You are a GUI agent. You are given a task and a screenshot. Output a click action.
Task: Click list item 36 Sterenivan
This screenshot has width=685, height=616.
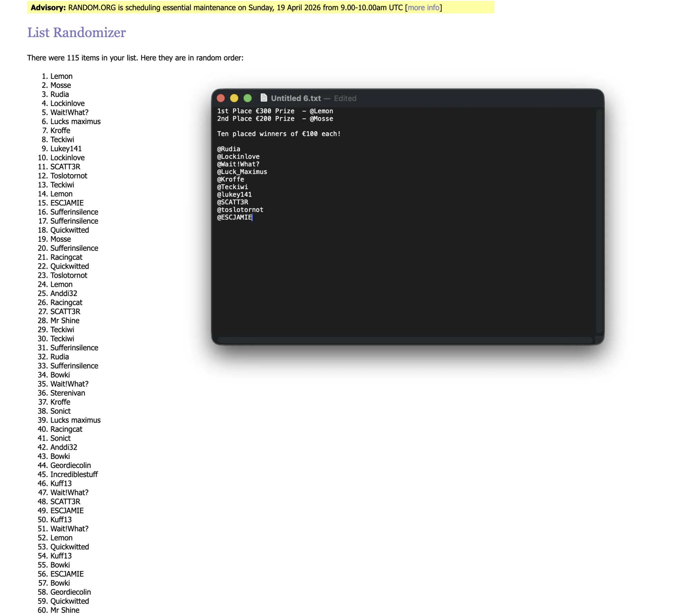tap(67, 393)
